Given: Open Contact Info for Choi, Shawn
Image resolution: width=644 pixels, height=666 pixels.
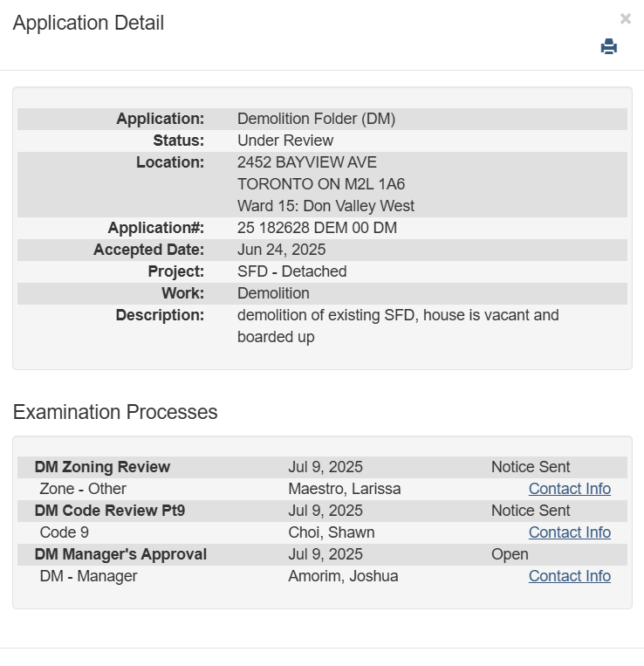Looking at the screenshot, I should tap(569, 532).
